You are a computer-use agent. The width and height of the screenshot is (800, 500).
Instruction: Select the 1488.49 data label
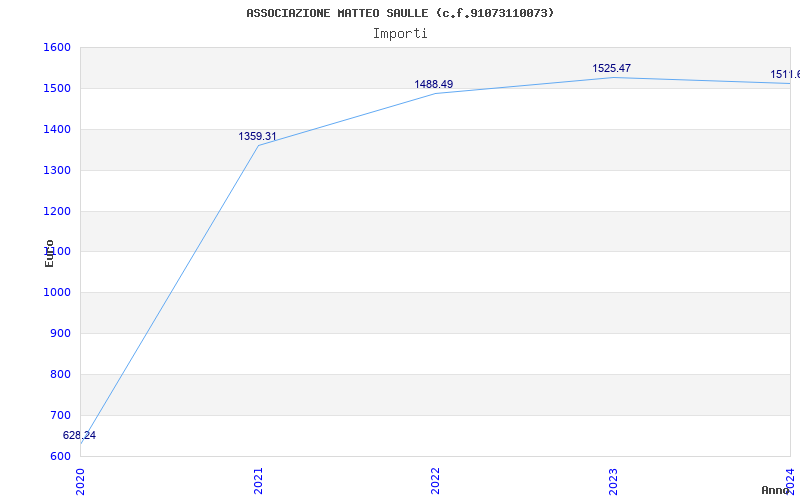coord(434,85)
